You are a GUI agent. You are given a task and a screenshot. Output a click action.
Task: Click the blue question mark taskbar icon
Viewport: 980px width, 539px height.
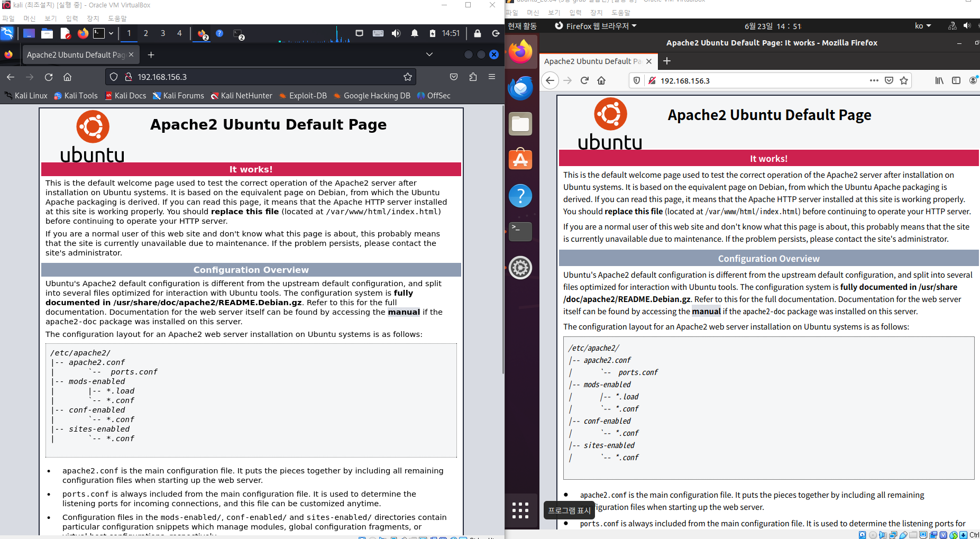click(219, 33)
